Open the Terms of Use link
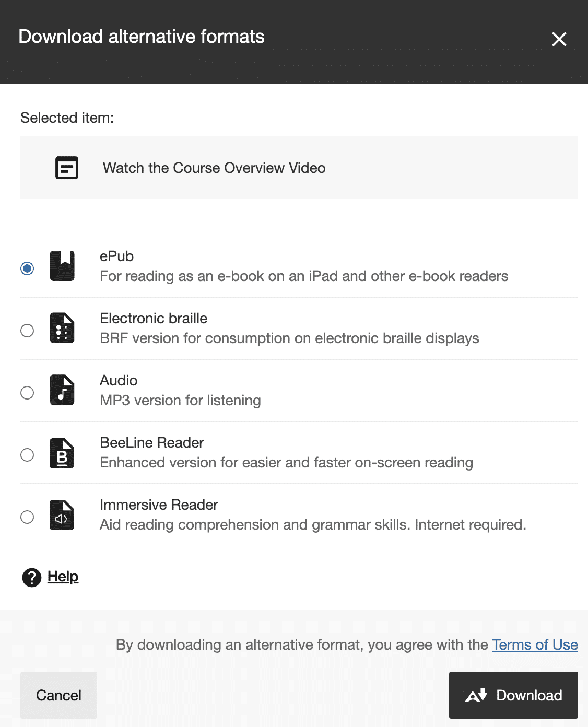The height and width of the screenshot is (727, 588). 535,645
